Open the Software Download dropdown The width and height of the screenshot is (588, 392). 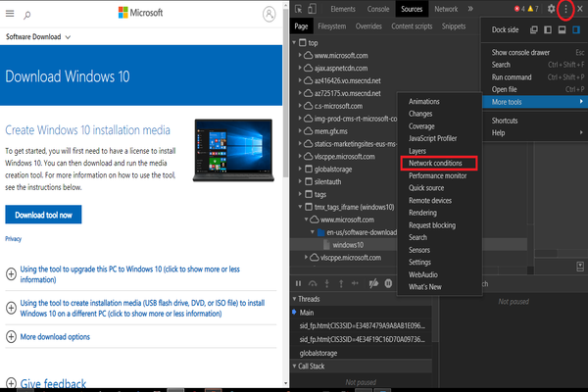38,37
